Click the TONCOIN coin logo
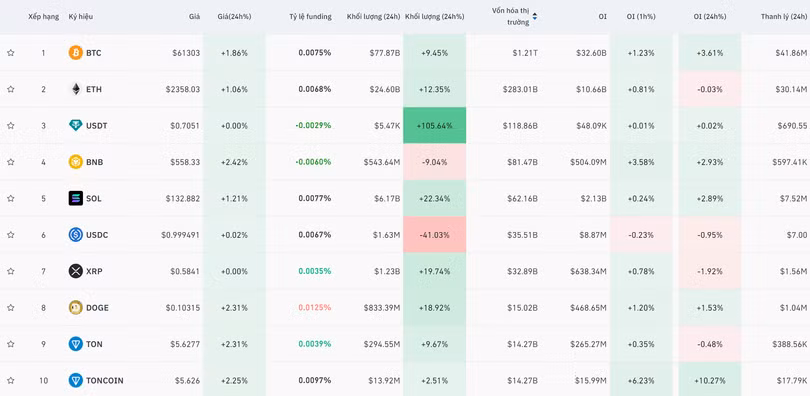The width and height of the screenshot is (810, 396). point(75,381)
